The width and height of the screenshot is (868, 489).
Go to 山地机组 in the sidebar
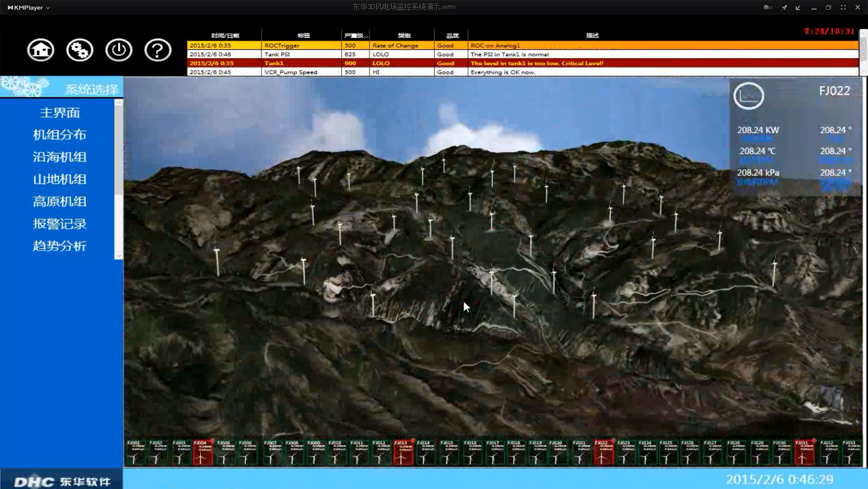pyautogui.click(x=60, y=179)
